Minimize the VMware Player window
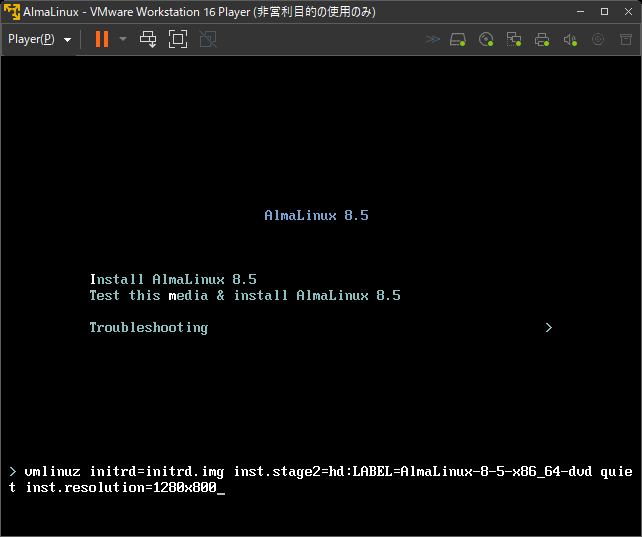The image size is (642, 537). point(581,11)
